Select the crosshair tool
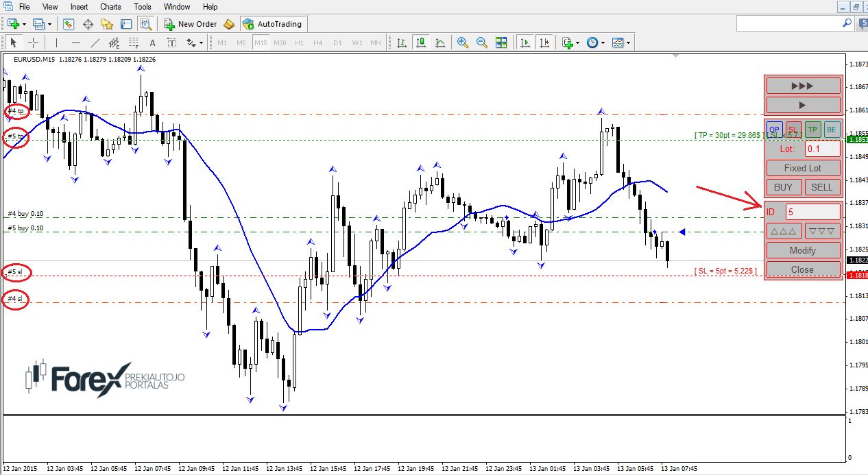The width and height of the screenshot is (868, 475). [x=33, y=42]
